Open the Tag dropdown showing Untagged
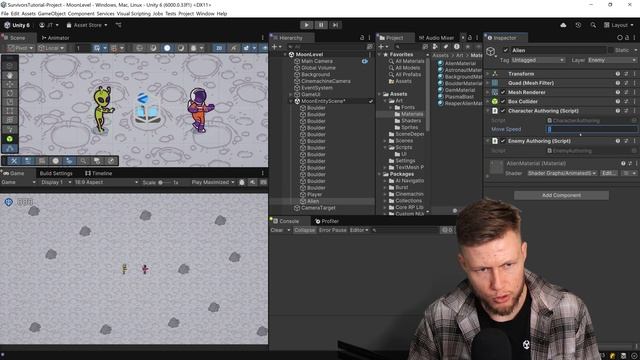The image size is (640, 360). [538, 60]
